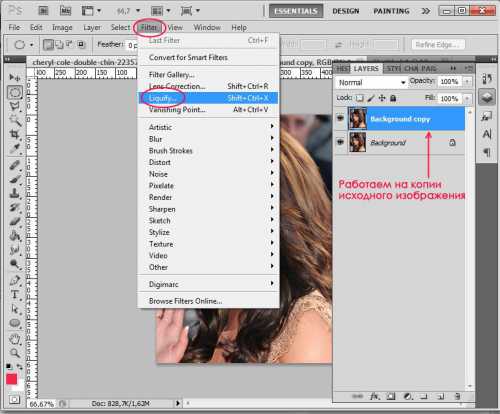This screenshot has width=500, height=414.
Task: Toggle lock transparent pixels
Action: click(360, 98)
